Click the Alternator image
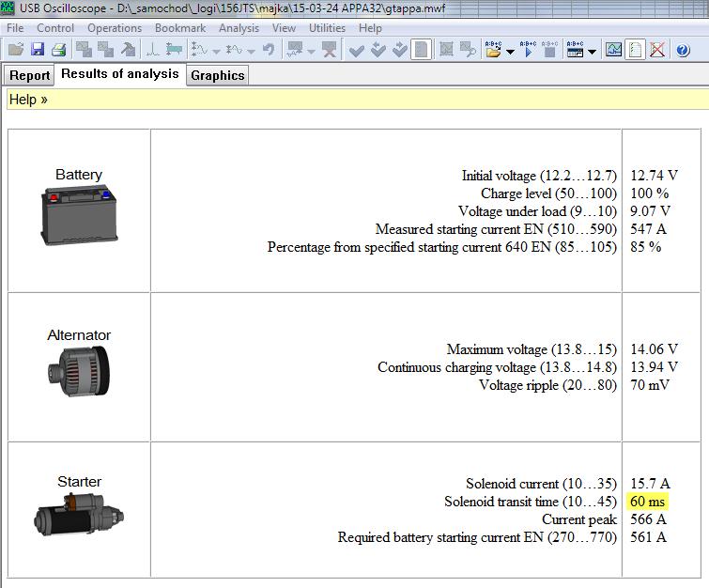 (x=79, y=373)
